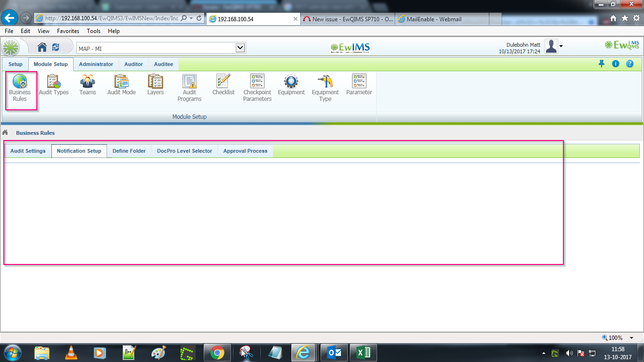Open DocPro Level Selector tab
Image resolution: width=644 pixels, height=362 pixels.
point(185,151)
